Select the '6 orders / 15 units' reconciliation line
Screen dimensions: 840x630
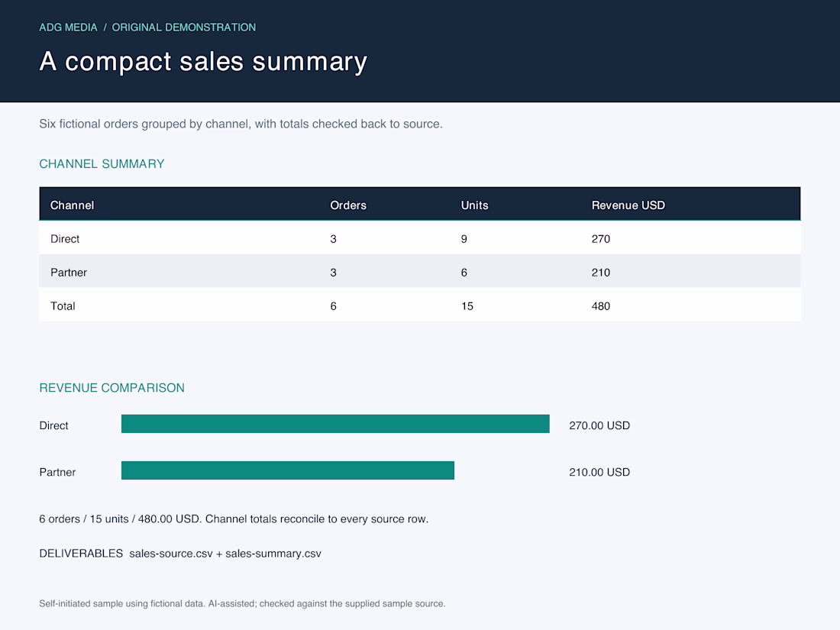[234, 519]
